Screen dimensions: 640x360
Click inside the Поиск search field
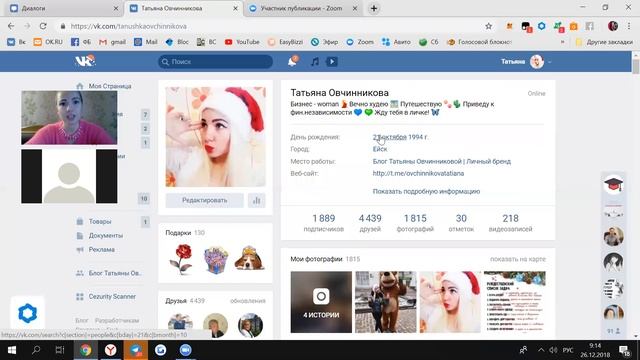(x=216, y=62)
